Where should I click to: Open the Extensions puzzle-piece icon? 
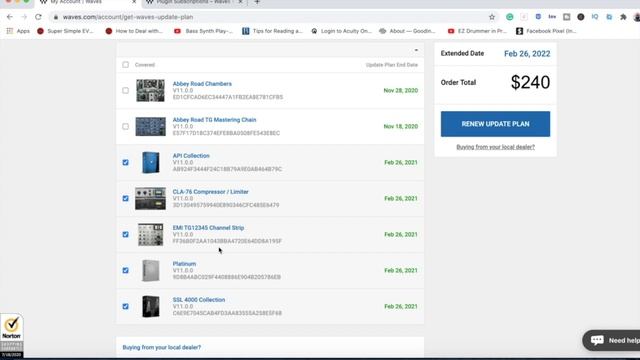[623, 17]
